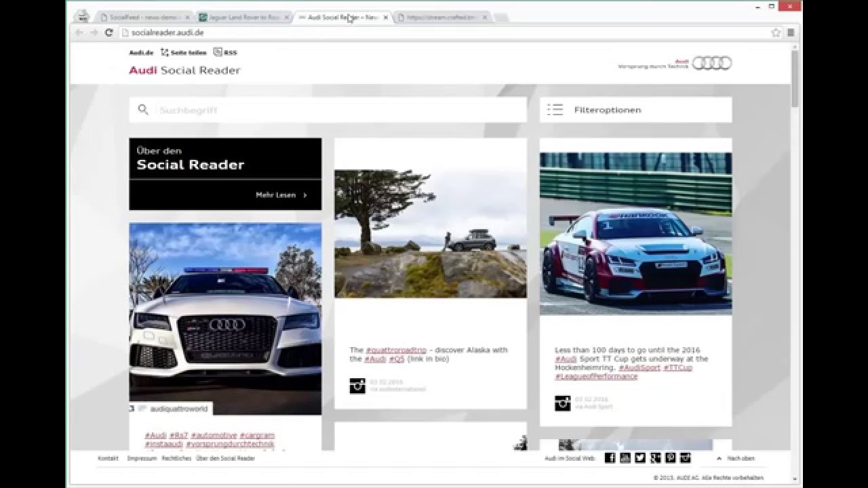Select the Audi Social Reader tab
868x488 pixels.
342,18
